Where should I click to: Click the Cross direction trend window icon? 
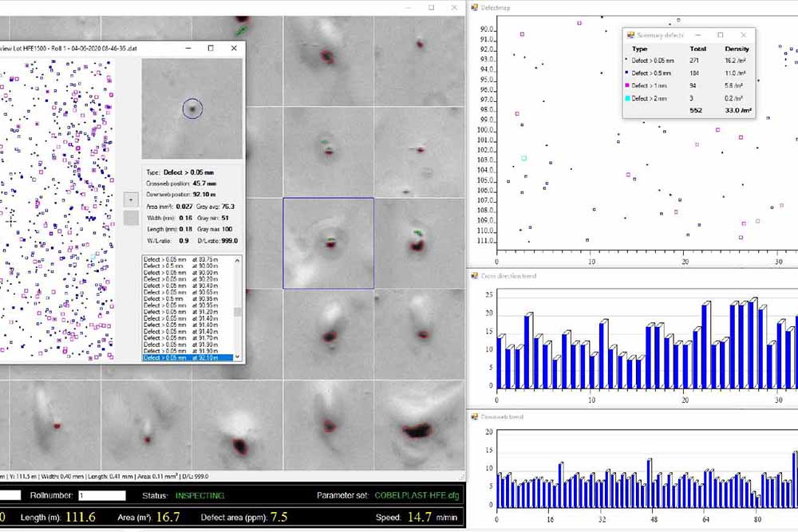(x=474, y=276)
